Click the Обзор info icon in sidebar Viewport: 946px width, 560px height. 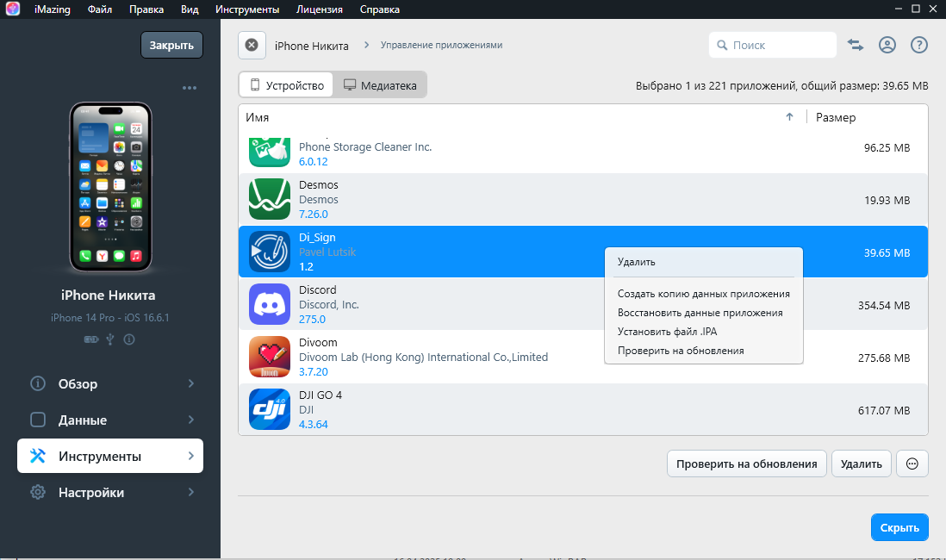(38, 383)
